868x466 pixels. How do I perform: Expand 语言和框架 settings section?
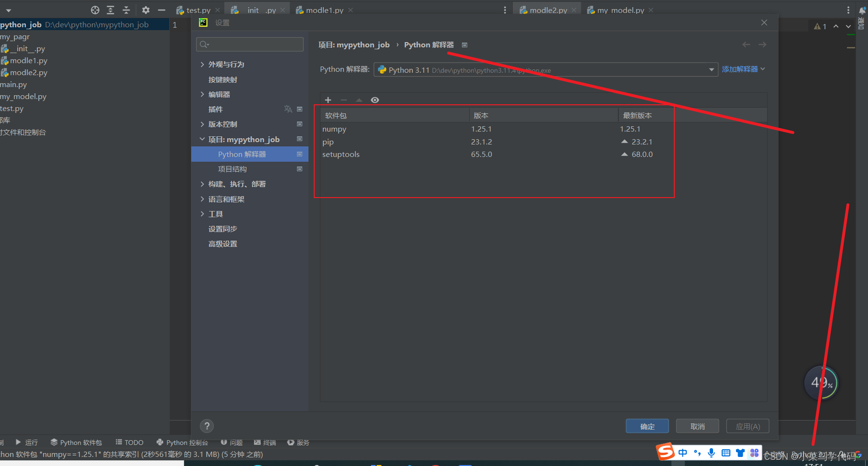[202, 199]
